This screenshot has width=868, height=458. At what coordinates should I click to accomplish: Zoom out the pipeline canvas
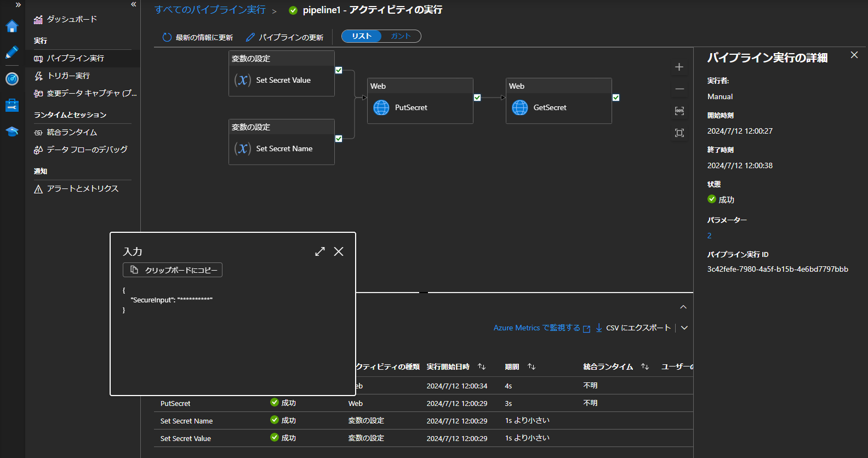[x=679, y=89]
